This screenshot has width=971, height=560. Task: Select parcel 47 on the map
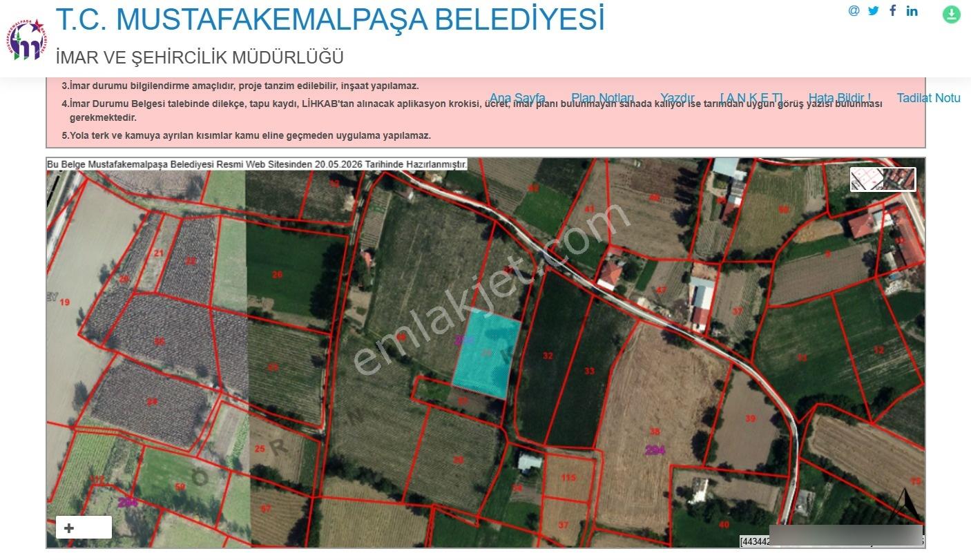coord(661,290)
